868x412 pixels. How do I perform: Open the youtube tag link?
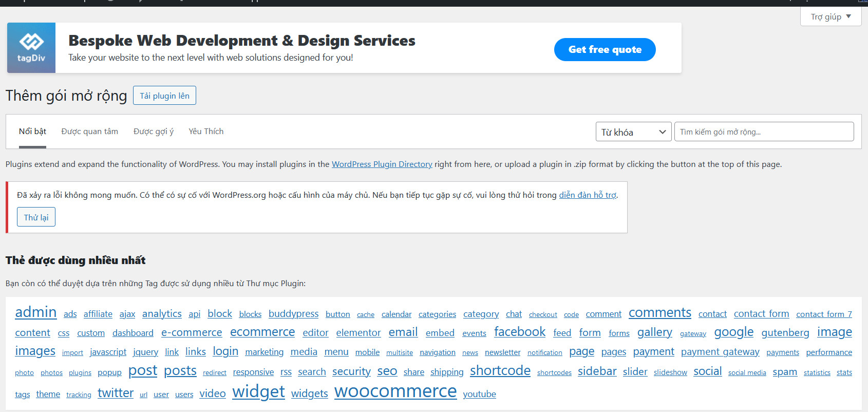click(x=479, y=394)
